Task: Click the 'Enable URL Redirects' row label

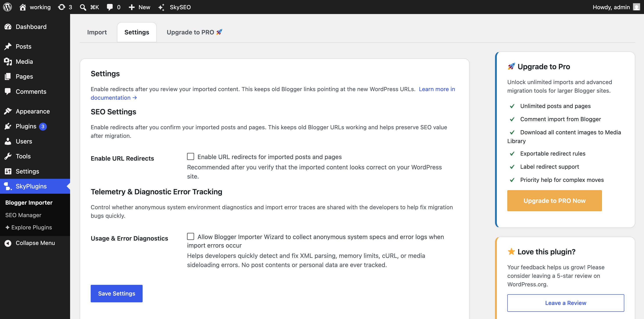Action: click(x=122, y=158)
